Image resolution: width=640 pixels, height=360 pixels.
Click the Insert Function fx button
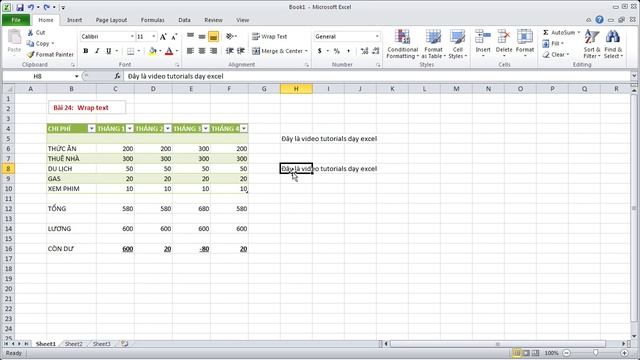[x=117, y=76]
